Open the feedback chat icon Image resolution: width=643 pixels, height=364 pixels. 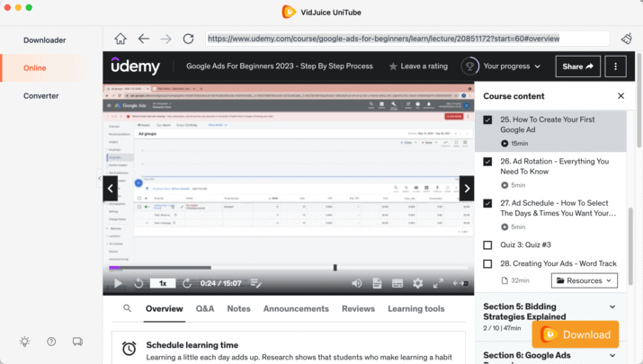click(77, 342)
